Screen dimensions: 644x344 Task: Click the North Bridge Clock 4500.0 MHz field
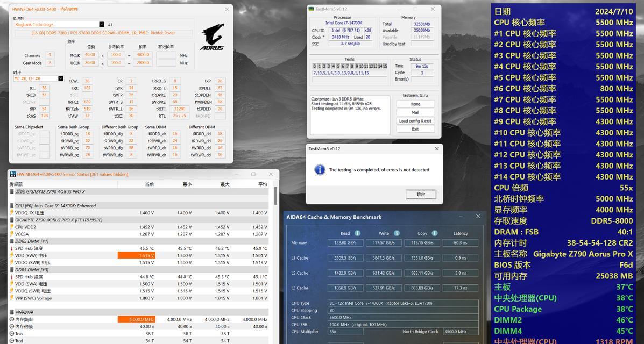click(x=460, y=332)
